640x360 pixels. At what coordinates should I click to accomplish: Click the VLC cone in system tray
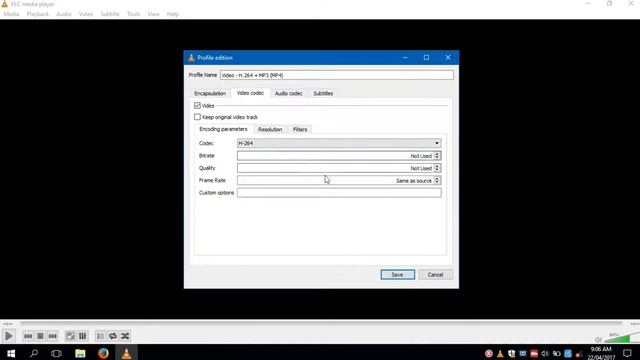500,353
